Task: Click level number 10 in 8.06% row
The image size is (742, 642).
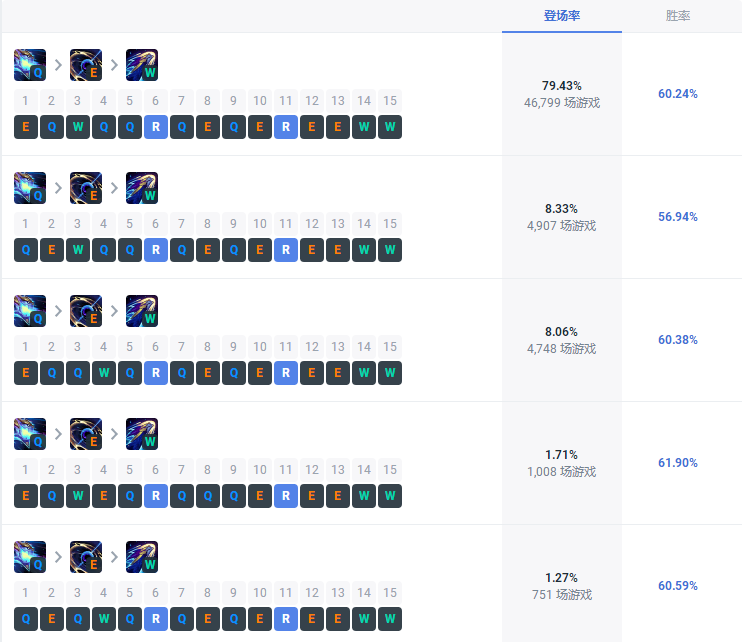Action: point(260,347)
